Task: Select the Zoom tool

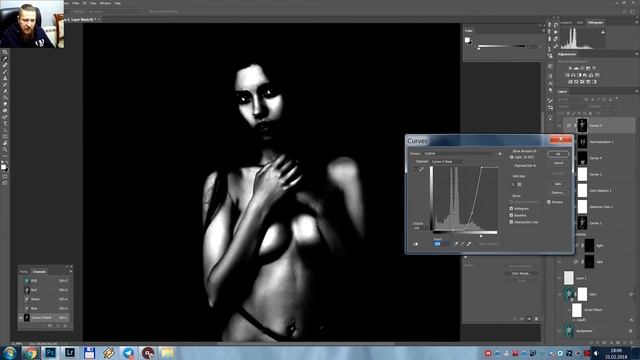Action: pyautogui.click(x=5, y=149)
